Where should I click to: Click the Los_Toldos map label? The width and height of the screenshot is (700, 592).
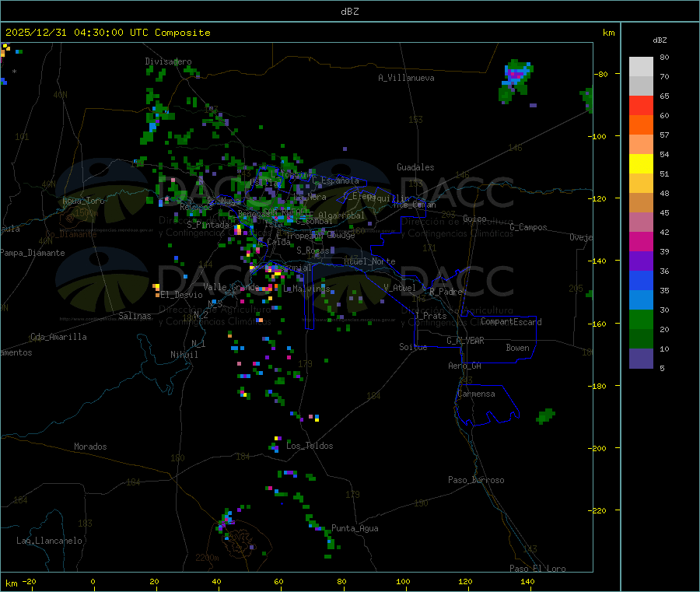pyautogui.click(x=310, y=446)
